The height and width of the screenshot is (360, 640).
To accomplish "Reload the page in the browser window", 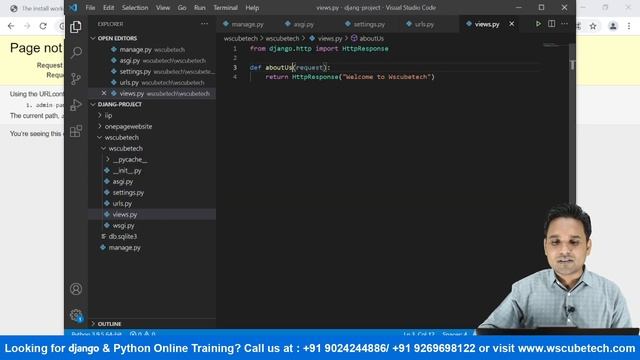I will tap(43, 26).
